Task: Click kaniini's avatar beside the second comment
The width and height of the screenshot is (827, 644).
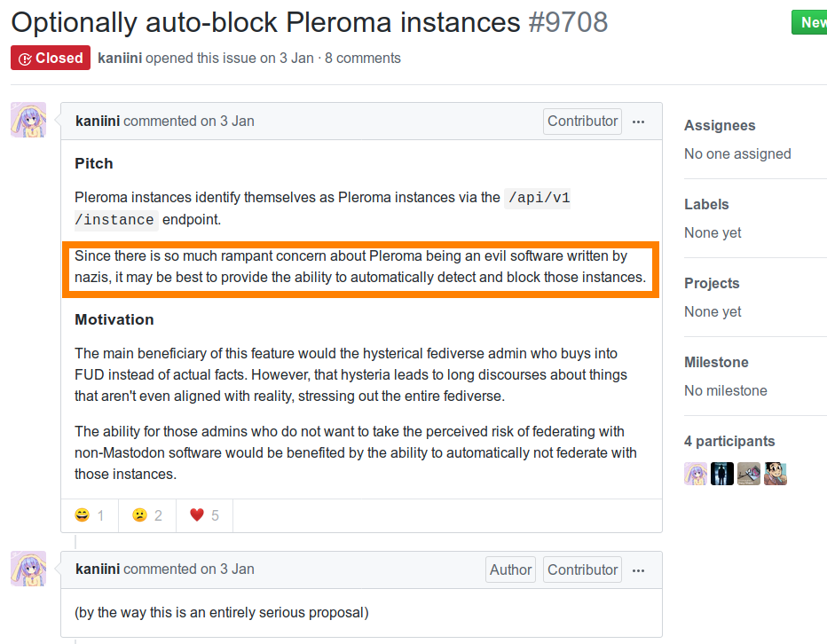Action: pos(28,569)
